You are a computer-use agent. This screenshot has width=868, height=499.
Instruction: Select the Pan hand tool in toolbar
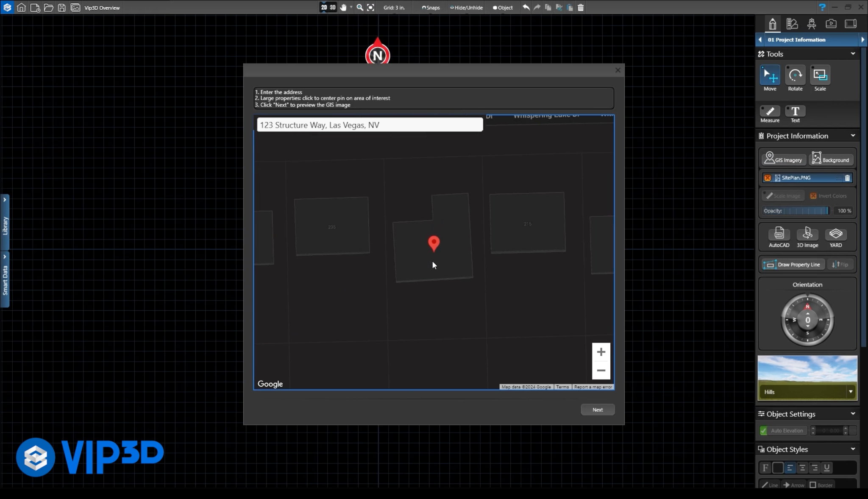point(343,7)
